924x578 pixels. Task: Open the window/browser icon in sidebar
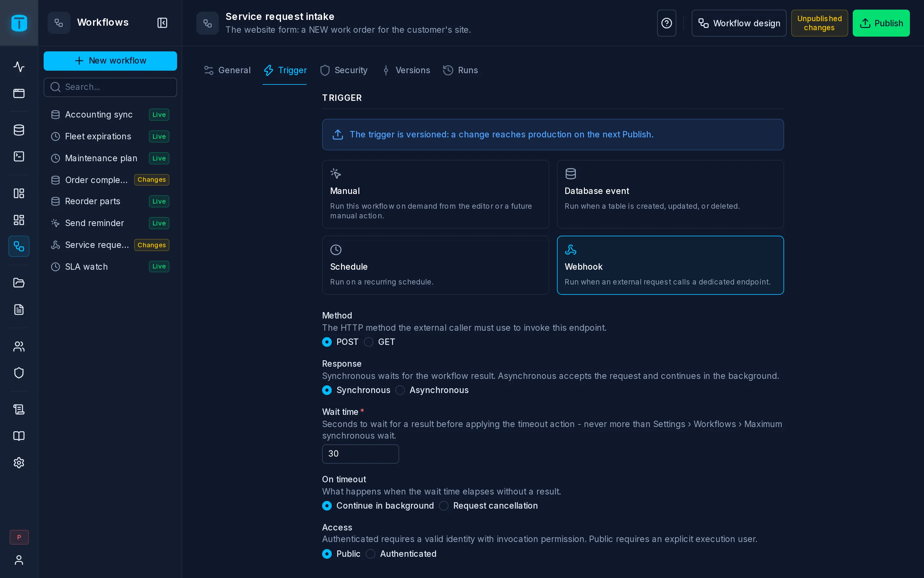[x=19, y=93]
